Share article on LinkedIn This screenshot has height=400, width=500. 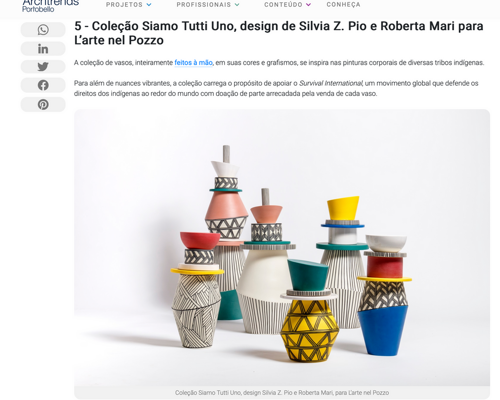[x=43, y=49]
